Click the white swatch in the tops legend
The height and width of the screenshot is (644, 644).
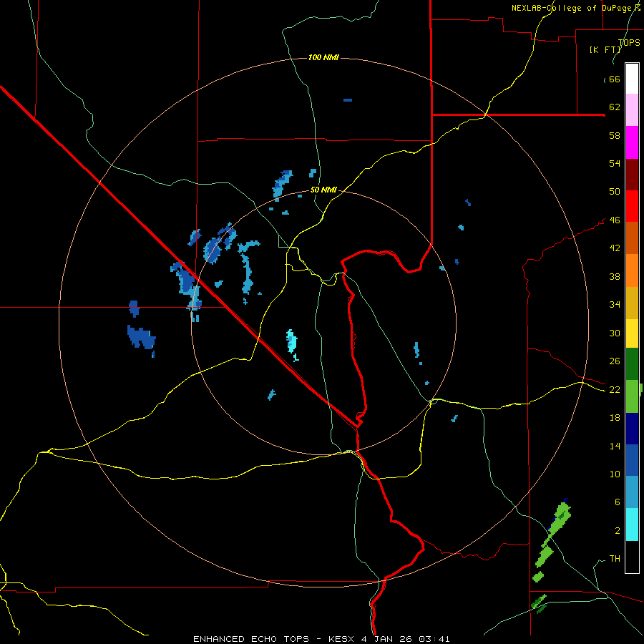point(632,79)
